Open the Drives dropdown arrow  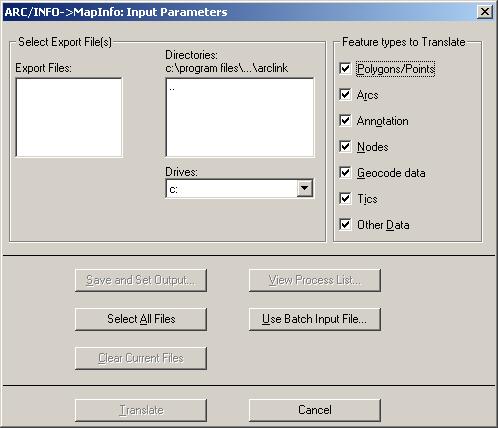(x=304, y=188)
